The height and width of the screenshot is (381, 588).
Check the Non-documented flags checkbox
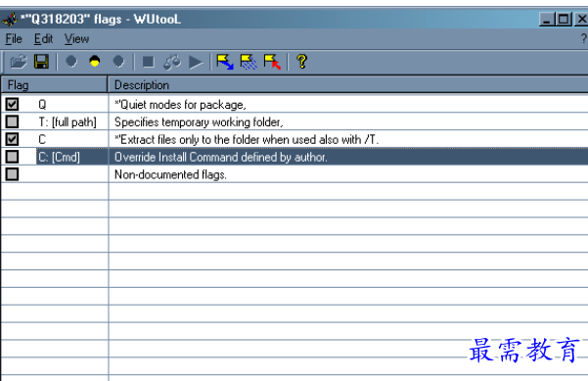(x=12, y=174)
